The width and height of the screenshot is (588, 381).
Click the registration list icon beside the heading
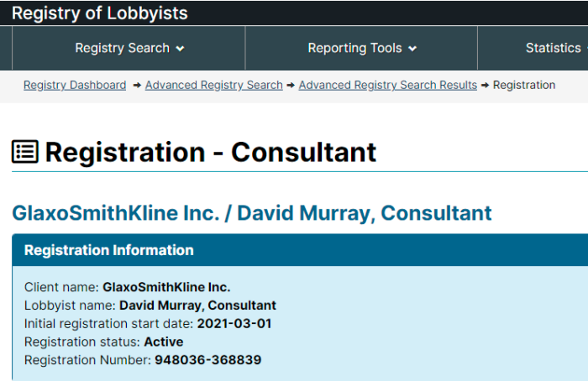(25, 152)
